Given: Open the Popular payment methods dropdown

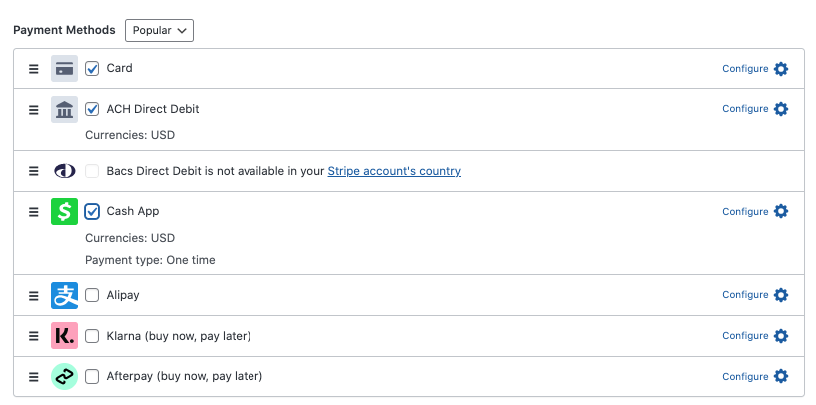Looking at the screenshot, I should (159, 30).
